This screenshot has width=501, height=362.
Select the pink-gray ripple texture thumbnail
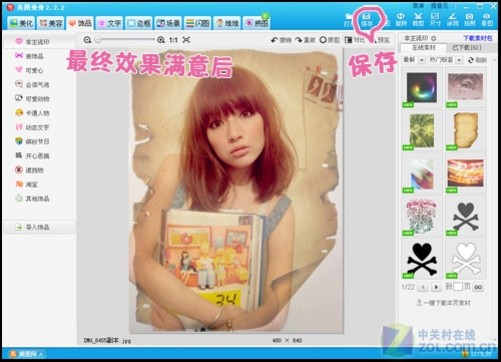(465, 87)
